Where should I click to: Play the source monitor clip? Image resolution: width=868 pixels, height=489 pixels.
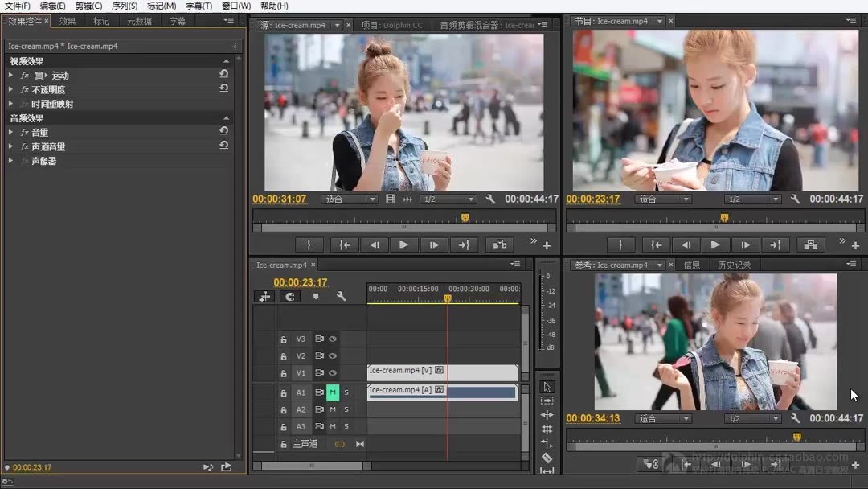(x=403, y=245)
